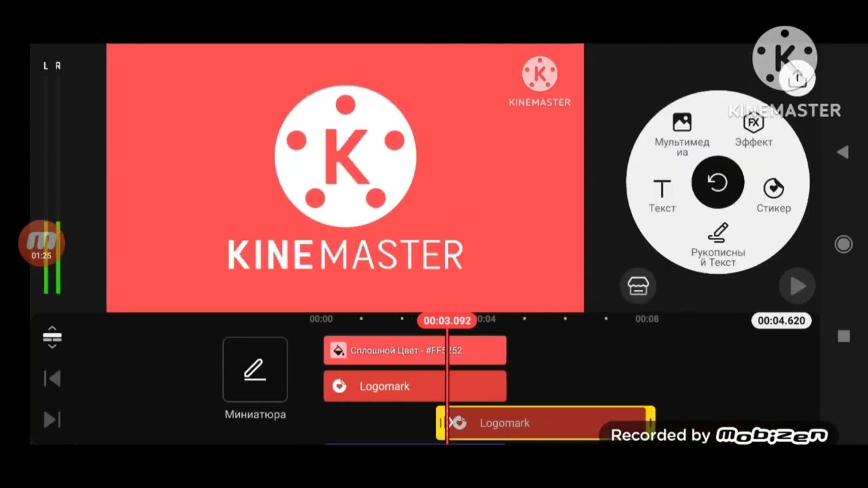Click the 00:08 timeline ruler mark
The height and width of the screenshot is (488, 868).
[x=647, y=319]
